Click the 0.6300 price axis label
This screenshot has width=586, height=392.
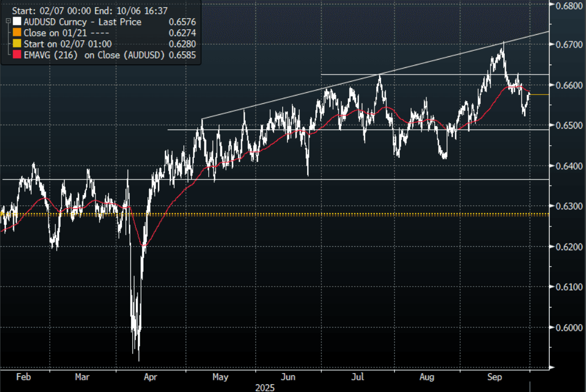pos(569,206)
